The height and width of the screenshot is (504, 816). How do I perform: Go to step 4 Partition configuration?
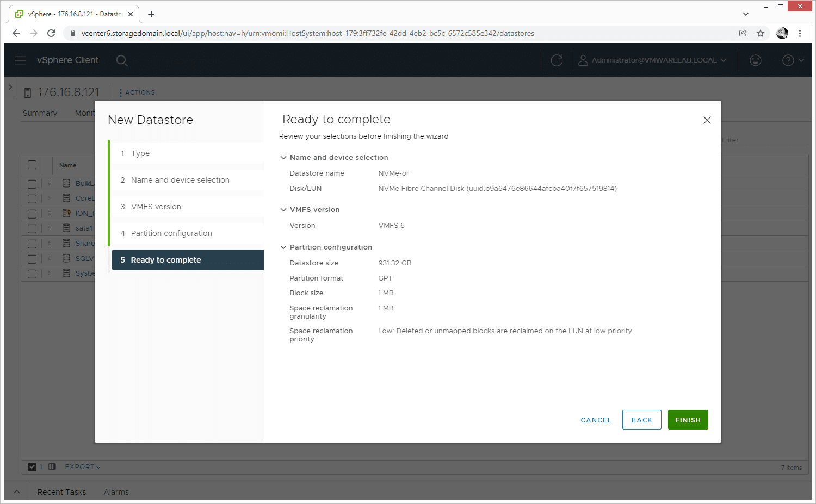coord(188,233)
